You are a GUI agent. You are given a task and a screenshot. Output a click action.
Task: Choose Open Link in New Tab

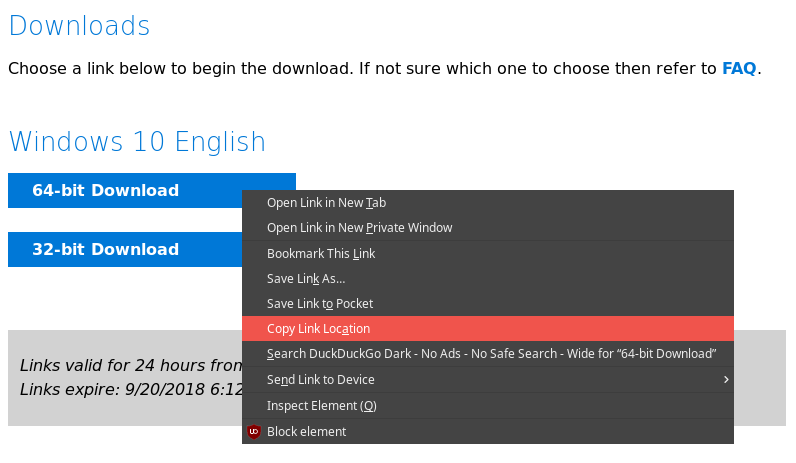(326, 203)
